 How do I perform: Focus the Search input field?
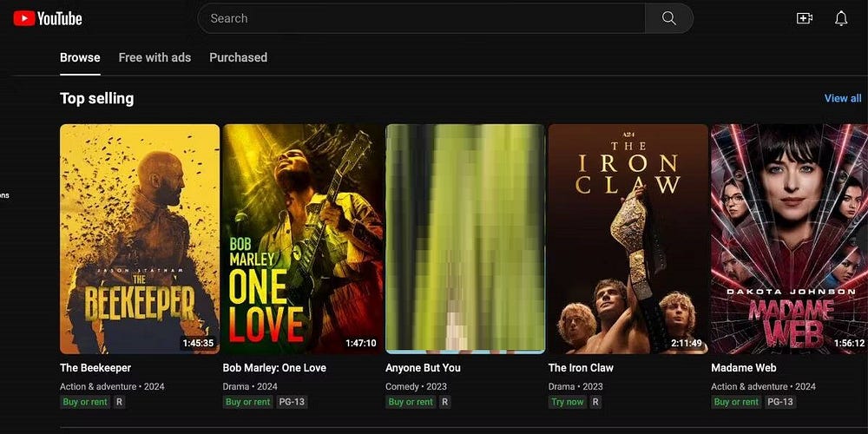click(421, 18)
